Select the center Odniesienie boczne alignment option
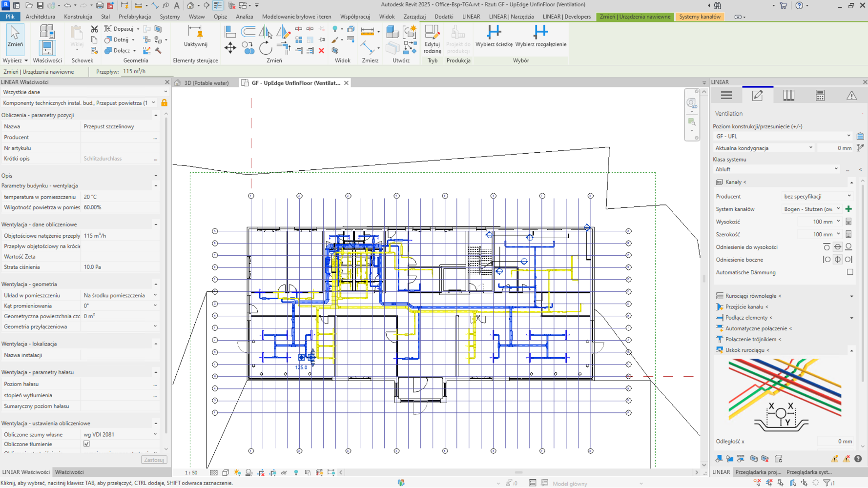 pyautogui.click(x=838, y=260)
